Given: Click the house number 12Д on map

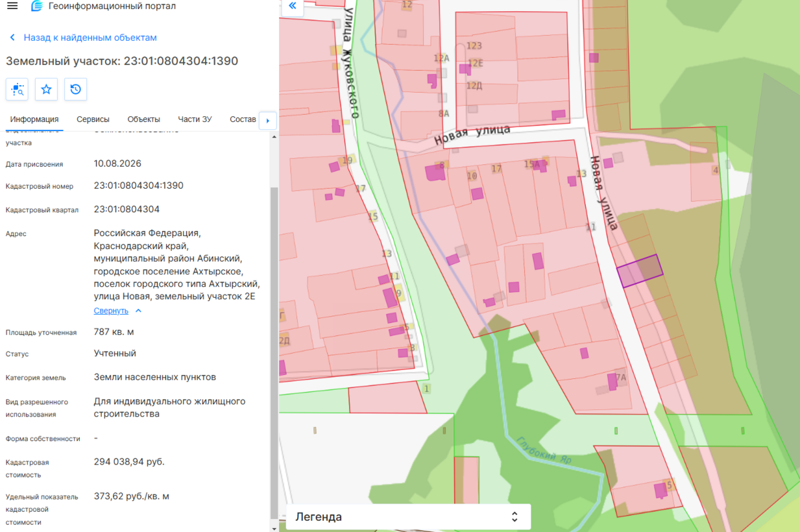Looking at the screenshot, I should (474, 86).
